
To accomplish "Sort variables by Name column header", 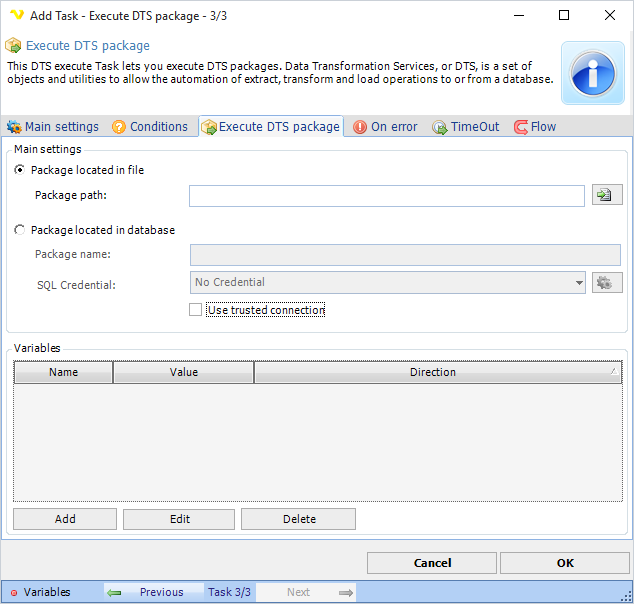I will coord(63,372).
